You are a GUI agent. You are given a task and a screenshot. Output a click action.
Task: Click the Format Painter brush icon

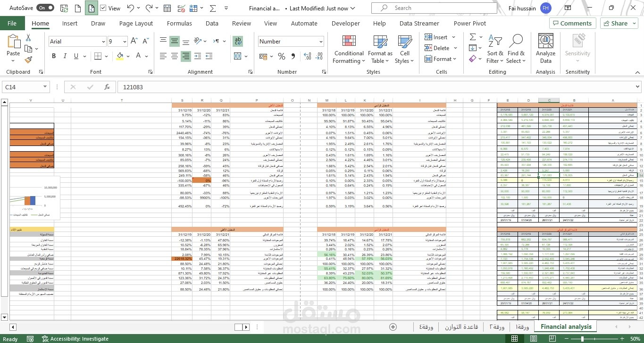28,60
